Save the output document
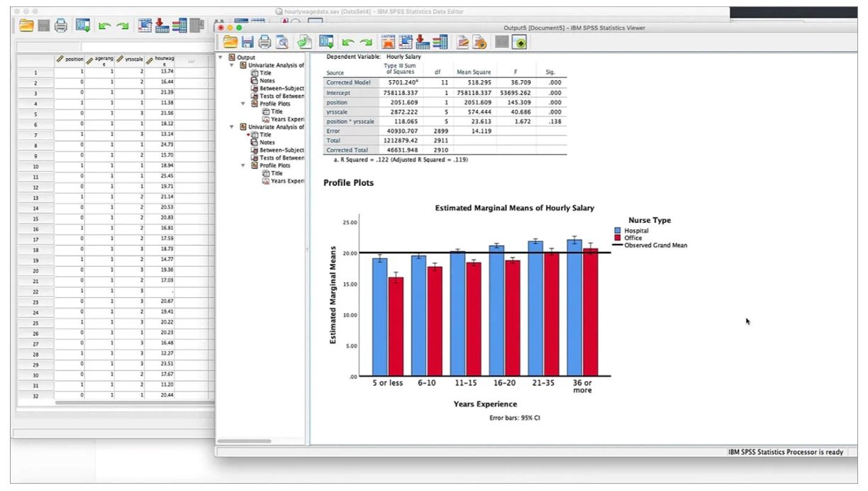This screenshot has width=868, height=491. 248,42
